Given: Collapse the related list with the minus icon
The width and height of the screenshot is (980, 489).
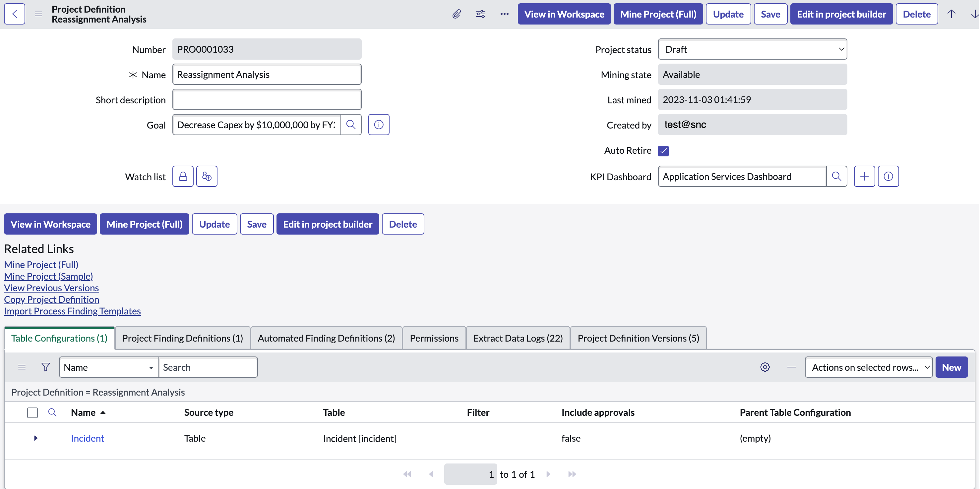Looking at the screenshot, I should coord(791,367).
